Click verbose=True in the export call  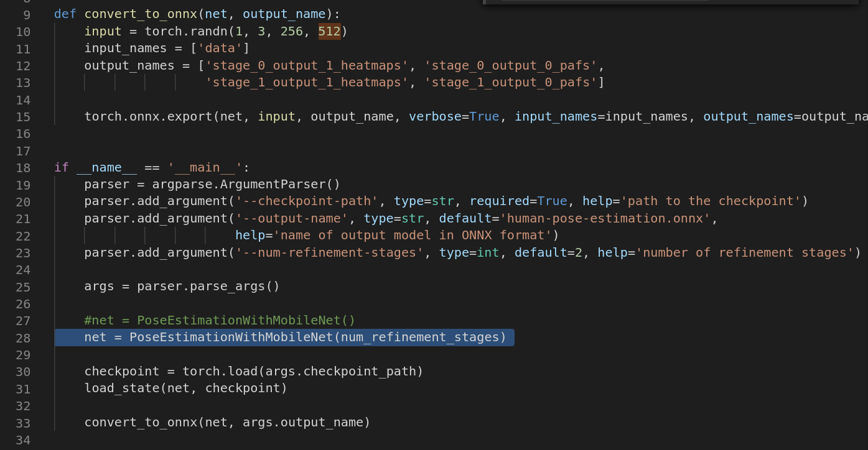click(454, 116)
